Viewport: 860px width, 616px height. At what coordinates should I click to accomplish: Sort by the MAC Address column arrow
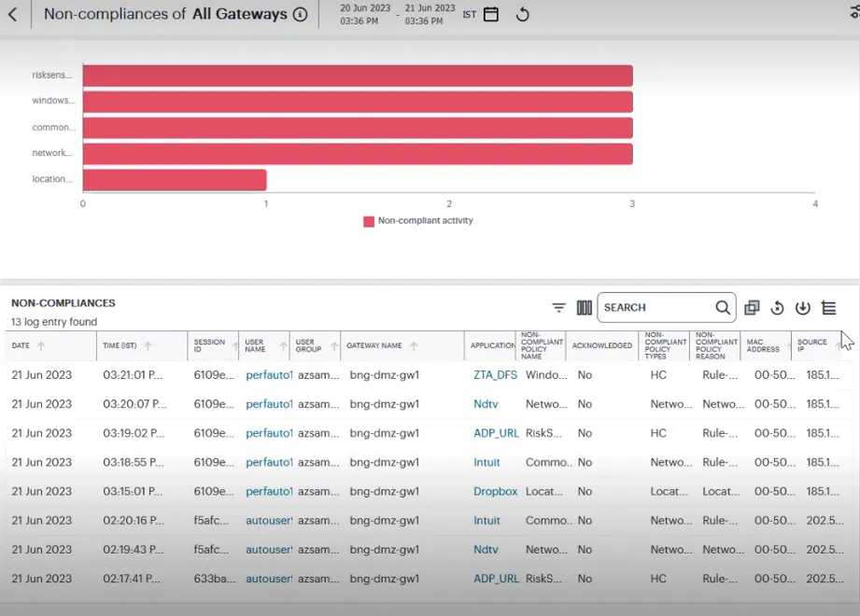pyautogui.click(x=789, y=346)
